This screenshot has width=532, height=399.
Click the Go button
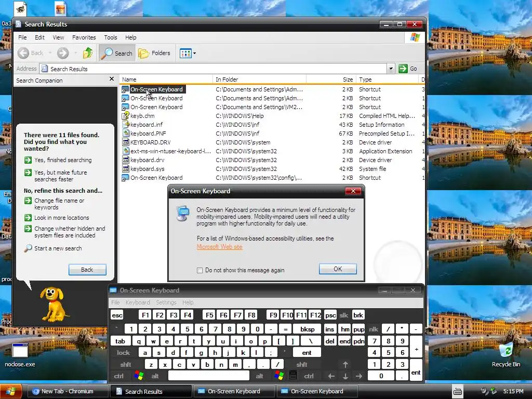(x=408, y=69)
